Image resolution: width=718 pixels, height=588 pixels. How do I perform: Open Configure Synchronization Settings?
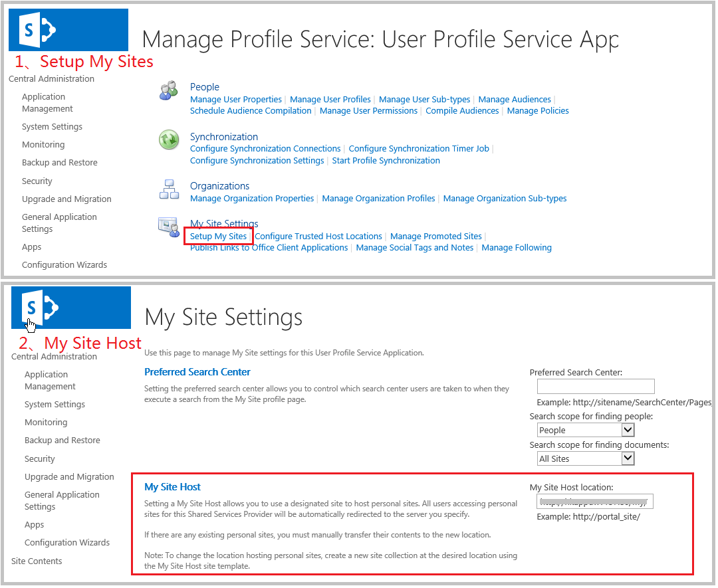(257, 161)
